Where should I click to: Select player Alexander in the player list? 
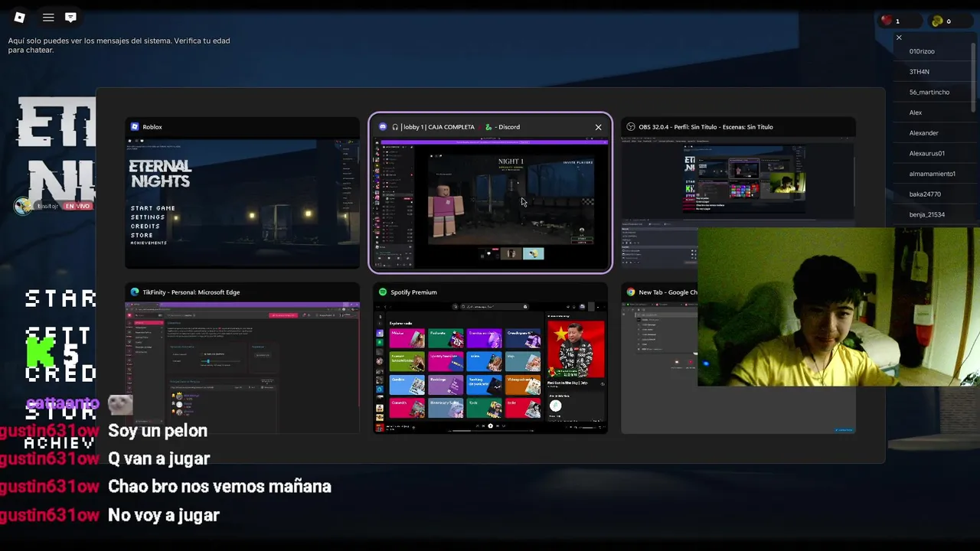tap(923, 133)
